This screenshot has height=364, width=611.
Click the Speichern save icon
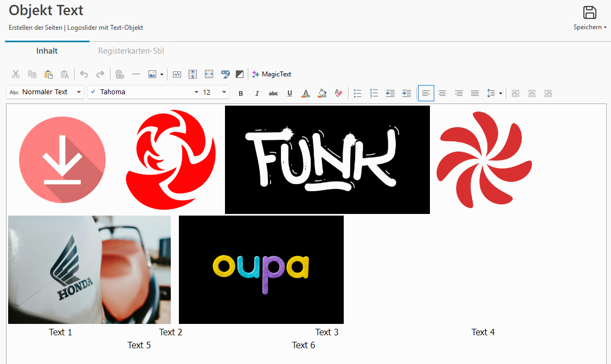coord(589,13)
